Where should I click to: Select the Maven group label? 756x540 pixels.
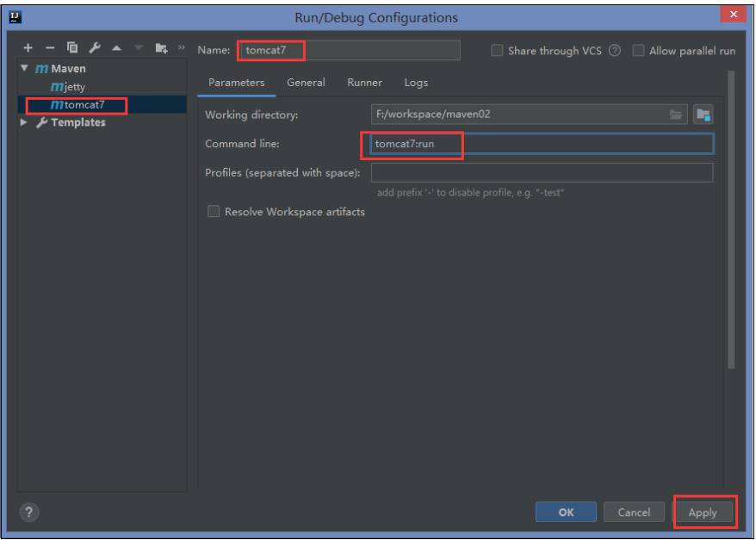(x=69, y=69)
